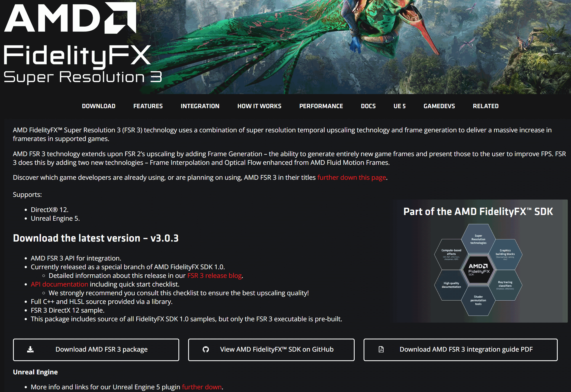Click the Super Resolution technologies hexagon
Viewport: 571px width, 392px height.
479,240
